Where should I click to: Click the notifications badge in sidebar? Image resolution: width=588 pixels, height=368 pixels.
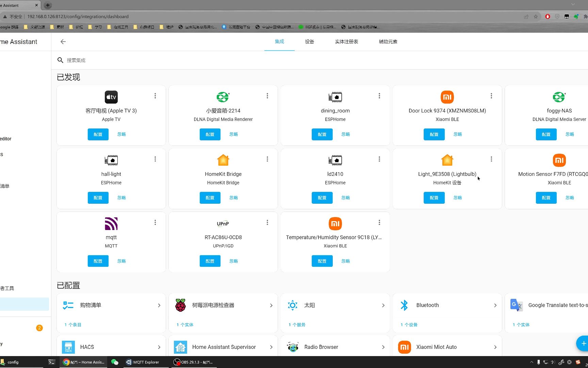point(39,328)
